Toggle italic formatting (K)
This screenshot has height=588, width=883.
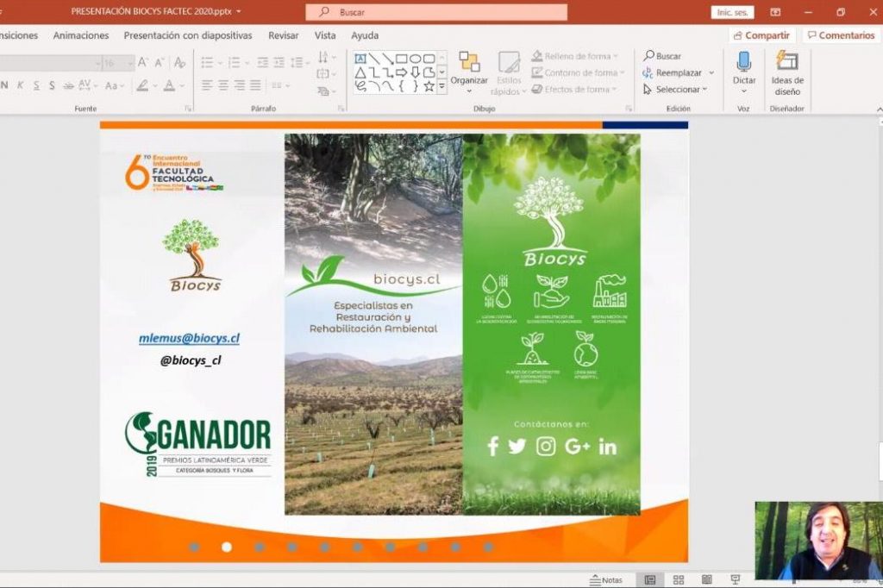tap(21, 85)
